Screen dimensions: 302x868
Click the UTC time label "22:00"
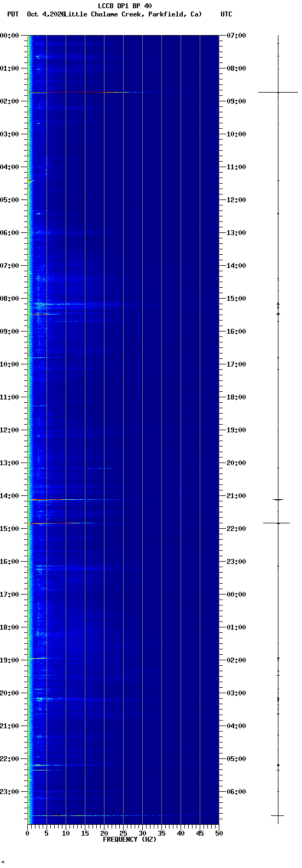[236, 529]
